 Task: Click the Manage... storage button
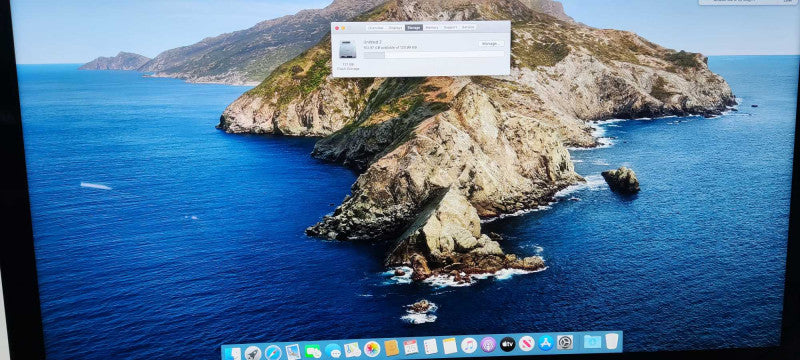pos(491,44)
